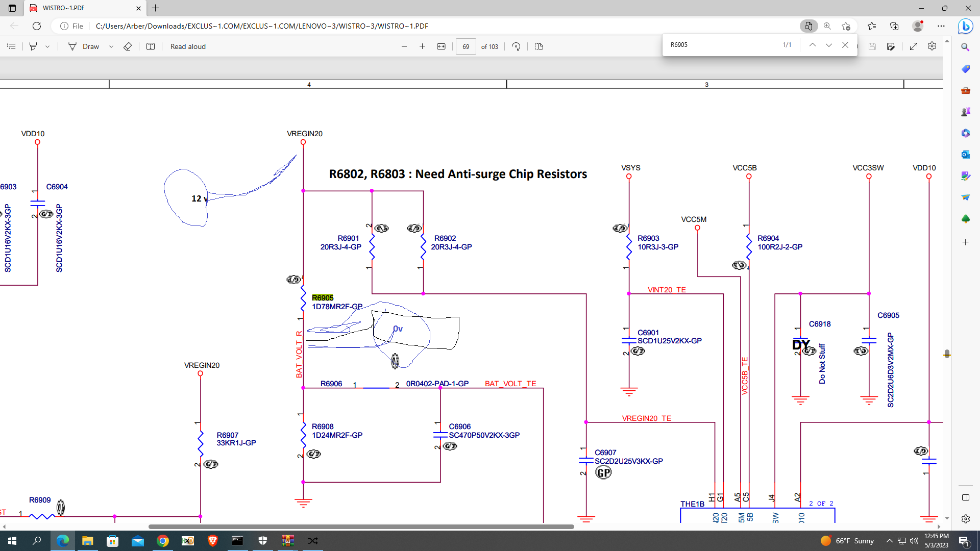Screen dimensions: 980x551
Task: Select the Erase tool
Action: click(128, 46)
